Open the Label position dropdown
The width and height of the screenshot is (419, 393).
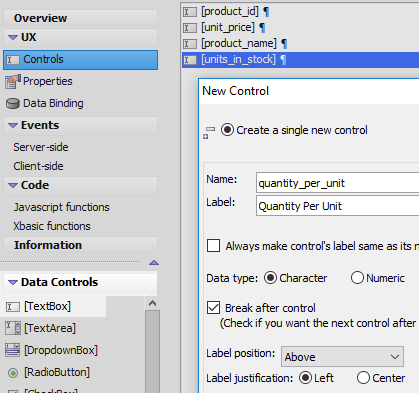(342, 357)
